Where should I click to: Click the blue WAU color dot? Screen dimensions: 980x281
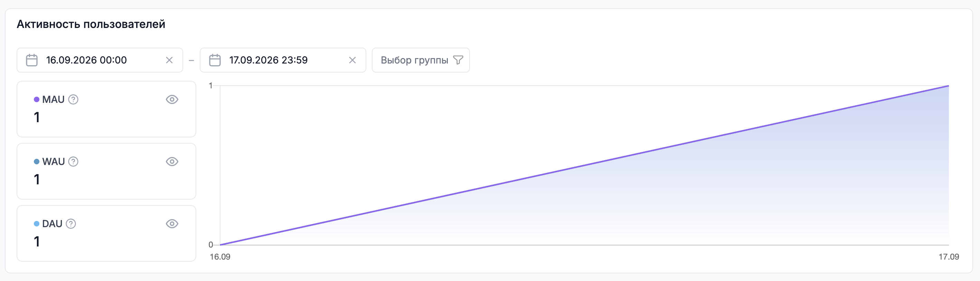click(37, 162)
